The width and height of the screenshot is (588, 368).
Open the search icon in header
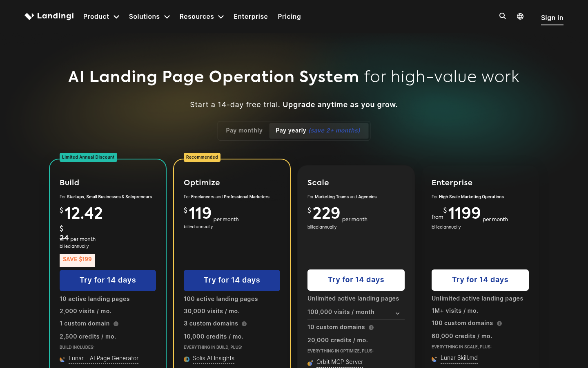503,16
